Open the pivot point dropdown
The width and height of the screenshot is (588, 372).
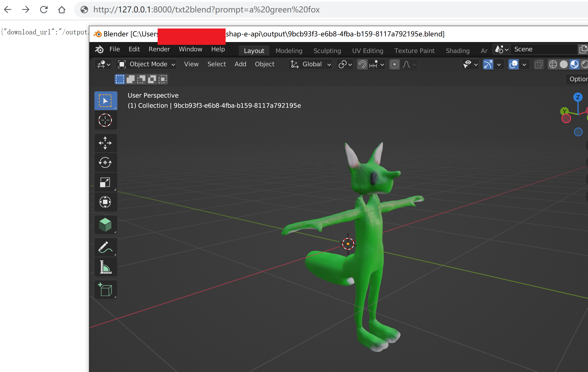coord(345,65)
